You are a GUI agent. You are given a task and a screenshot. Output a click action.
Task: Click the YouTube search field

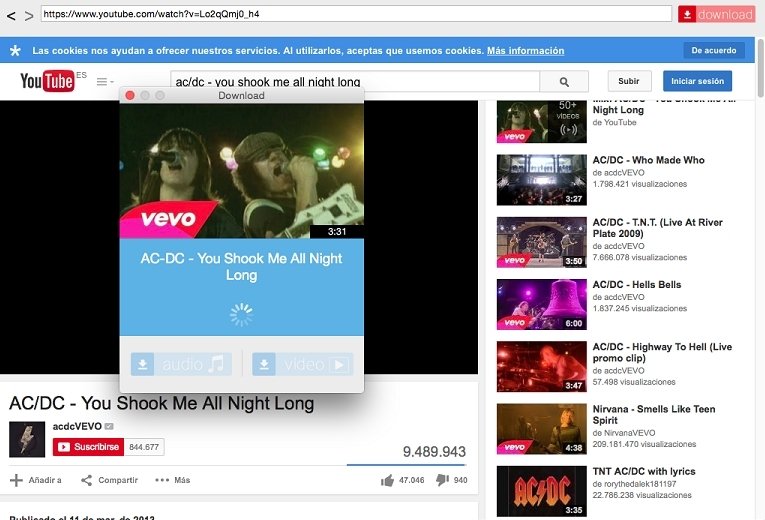pyautogui.click(x=355, y=81)
